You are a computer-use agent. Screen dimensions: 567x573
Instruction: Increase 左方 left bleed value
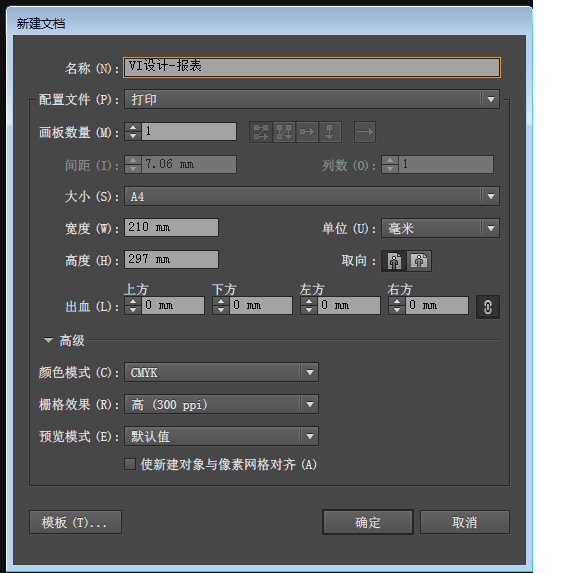(309, 301)
